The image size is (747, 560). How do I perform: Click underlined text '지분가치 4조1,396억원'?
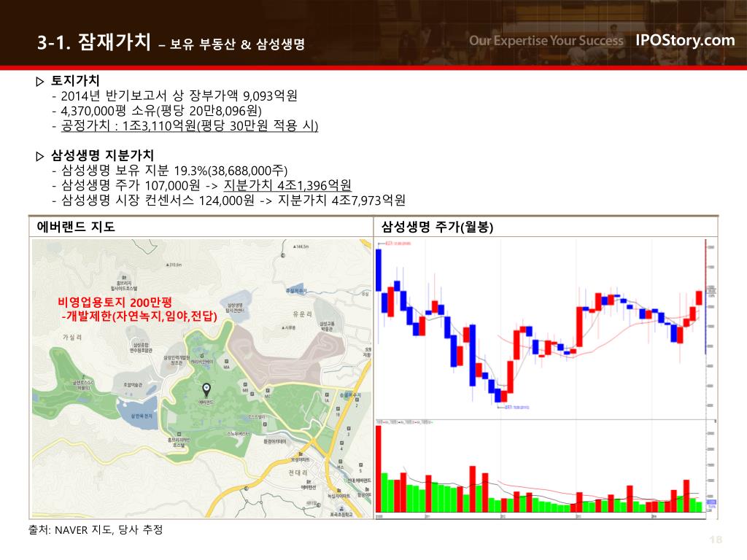click(287, 185)
